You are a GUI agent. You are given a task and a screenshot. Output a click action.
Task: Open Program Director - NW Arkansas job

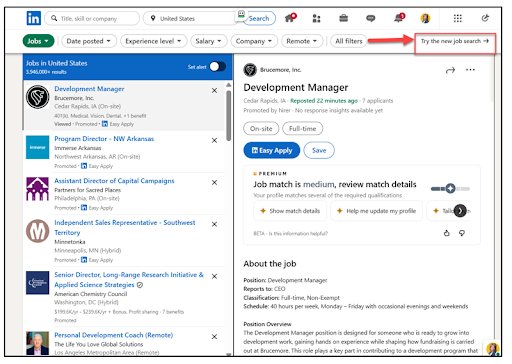tap(104, 139)
